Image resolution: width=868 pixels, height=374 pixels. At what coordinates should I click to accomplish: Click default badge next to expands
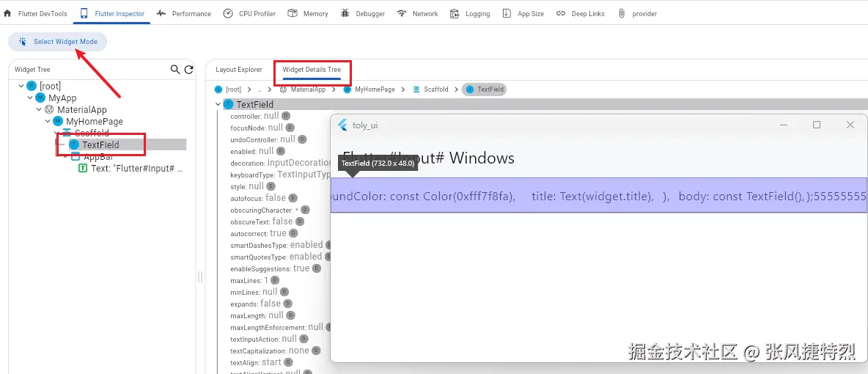click(288, 304)
